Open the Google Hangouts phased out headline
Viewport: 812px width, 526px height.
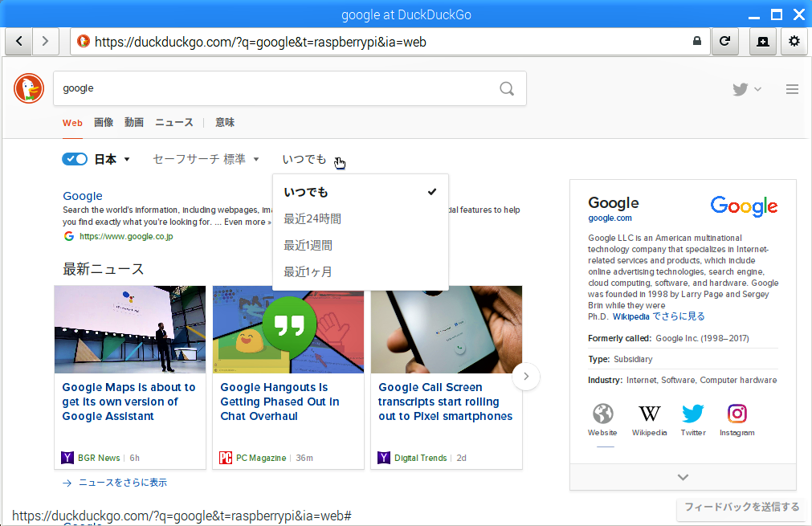coord(280,402)
